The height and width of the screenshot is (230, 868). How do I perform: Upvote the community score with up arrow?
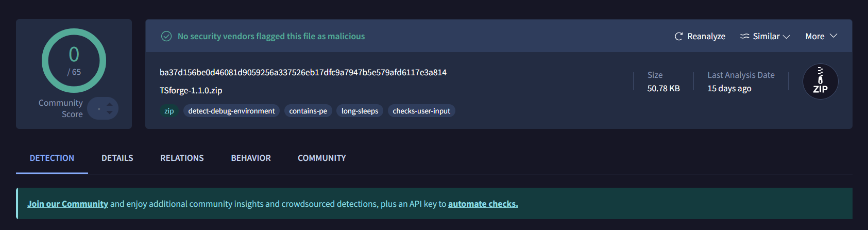click(109, 105)
